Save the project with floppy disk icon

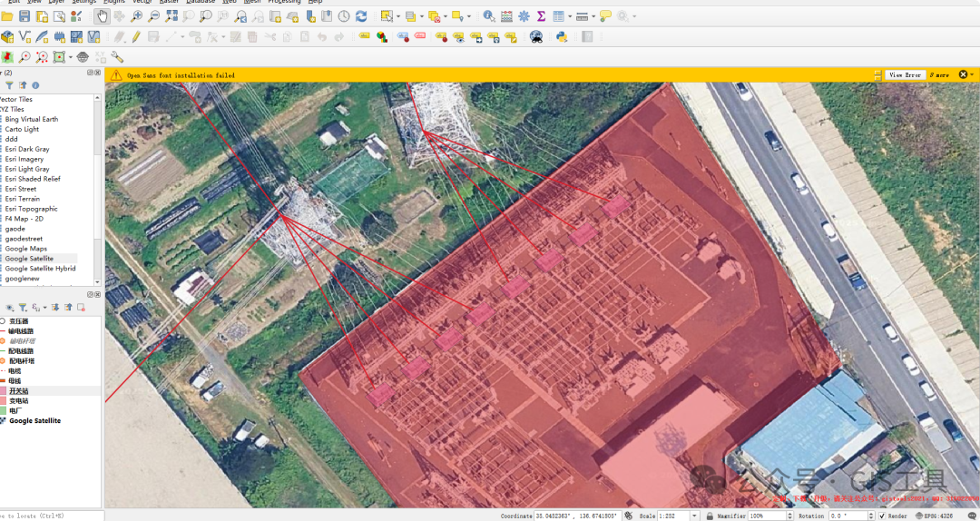coord(24,17)
